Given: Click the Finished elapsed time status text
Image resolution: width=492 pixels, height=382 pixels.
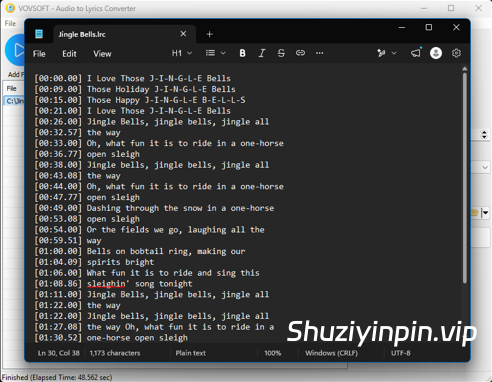Looking at the screenshot, I should coord(57,377).
